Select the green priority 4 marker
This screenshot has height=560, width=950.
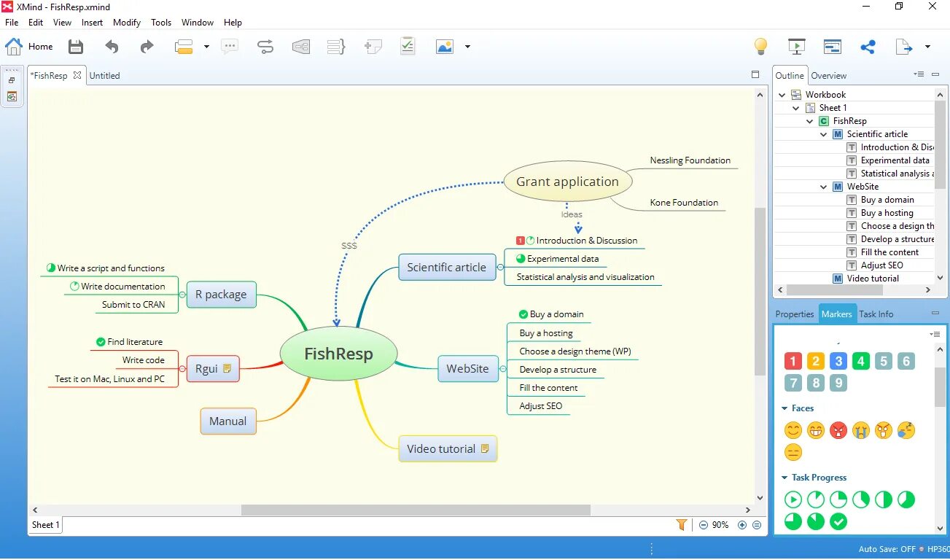pos(861,361)
